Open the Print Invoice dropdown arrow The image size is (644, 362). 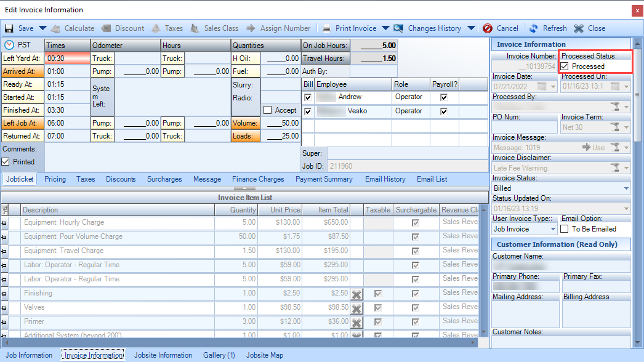[385, 28]
